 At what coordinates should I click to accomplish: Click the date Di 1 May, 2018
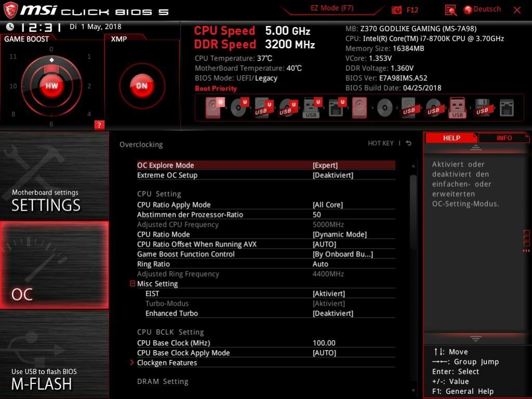(x=95, y=27)
